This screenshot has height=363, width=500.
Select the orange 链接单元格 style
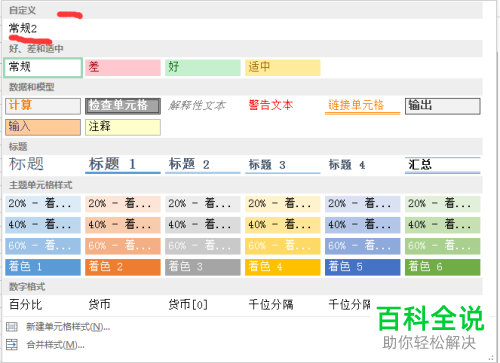363,106
